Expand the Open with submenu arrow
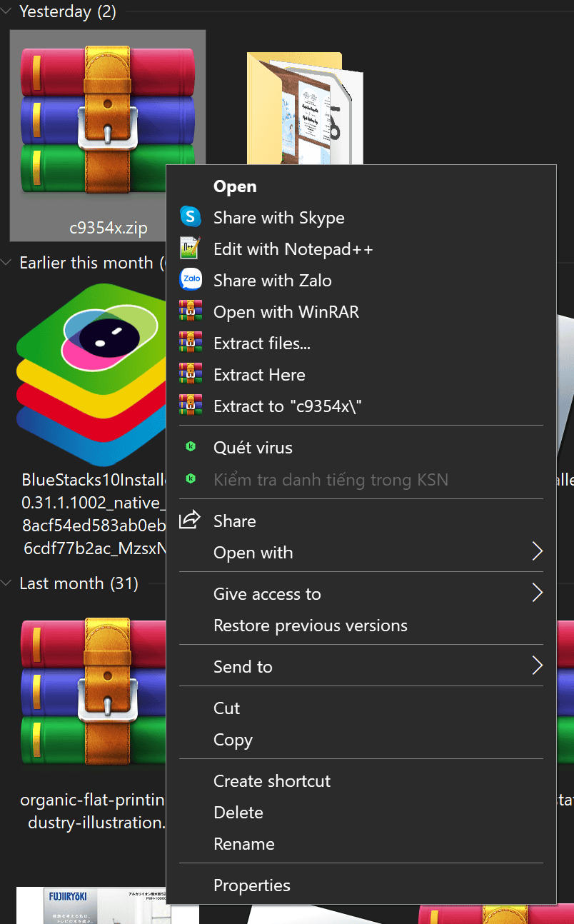 tap(537, 552)
